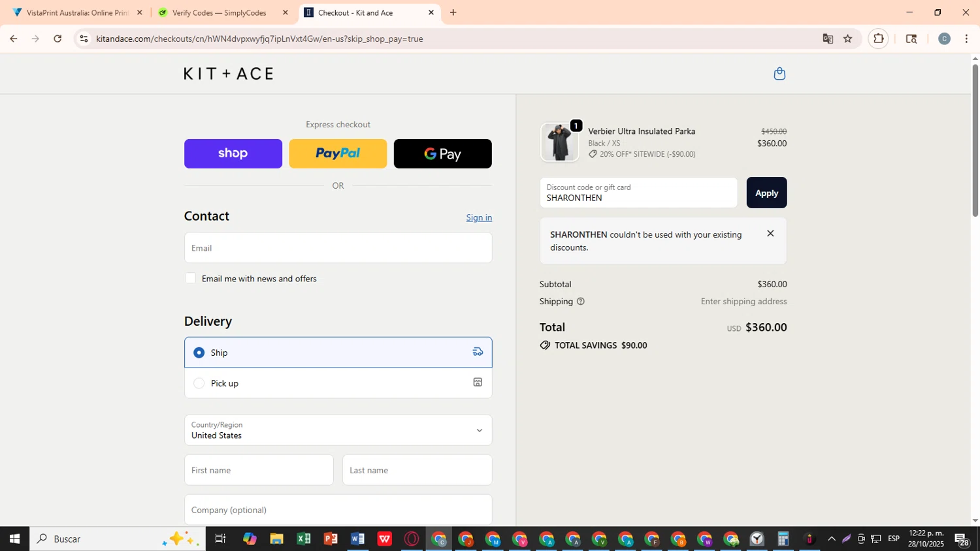
Task: Focus the Company (optional) field
Action: pyautogui.click(x=338, y=510)
